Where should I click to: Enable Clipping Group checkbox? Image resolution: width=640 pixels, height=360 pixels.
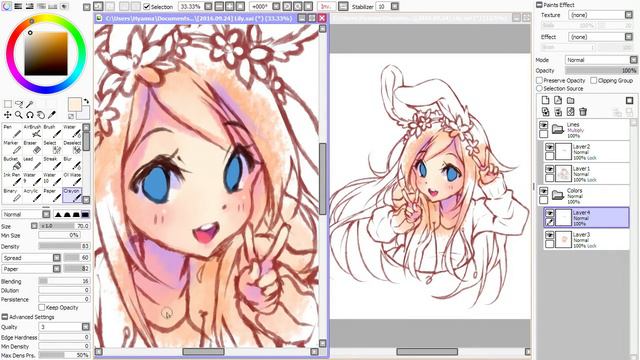coord(594,80)
